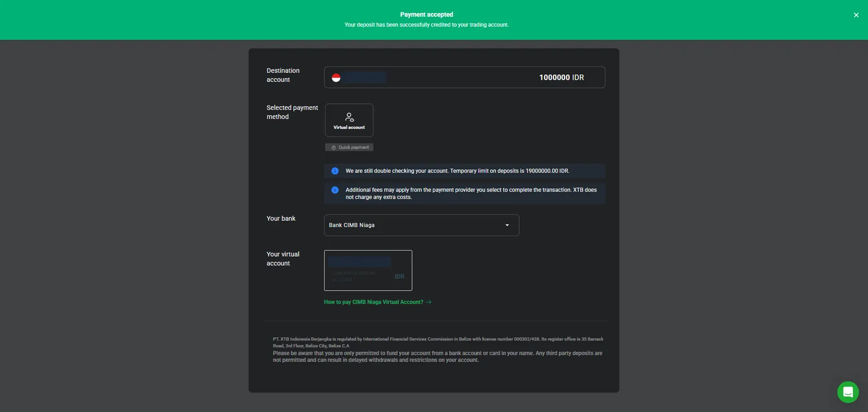Click the 1000000 IDR amount value
The width and height of the screenshot is (868, 412).
coord(561,78)
